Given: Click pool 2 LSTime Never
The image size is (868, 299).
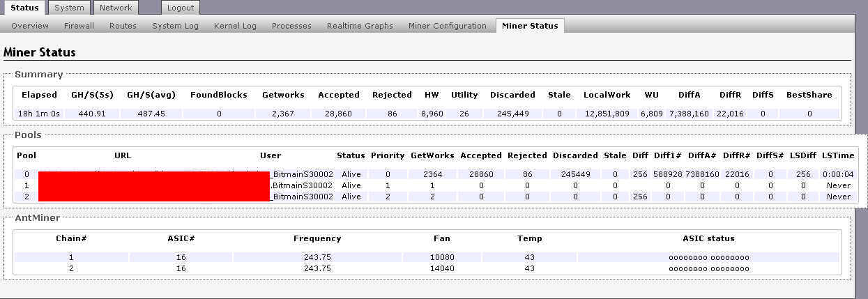Looking at the screenshot, I should tap(839, 197).
